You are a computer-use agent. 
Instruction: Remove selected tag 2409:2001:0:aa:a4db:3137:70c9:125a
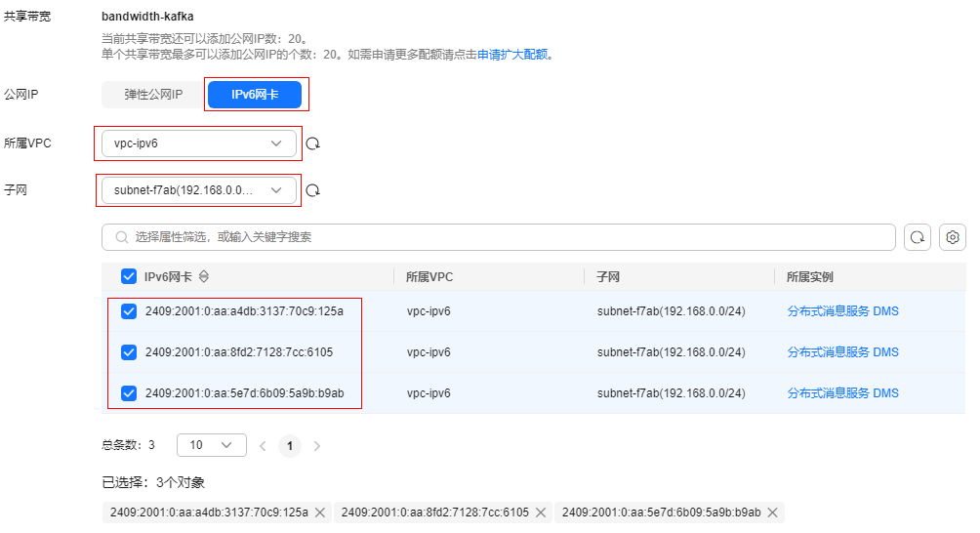tap(320, 512)
